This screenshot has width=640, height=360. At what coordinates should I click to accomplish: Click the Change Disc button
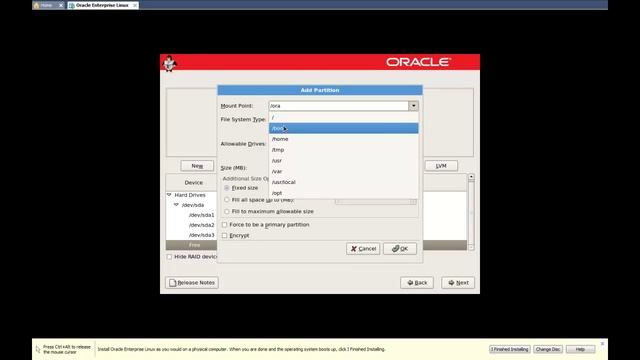(x=548, y=349)
